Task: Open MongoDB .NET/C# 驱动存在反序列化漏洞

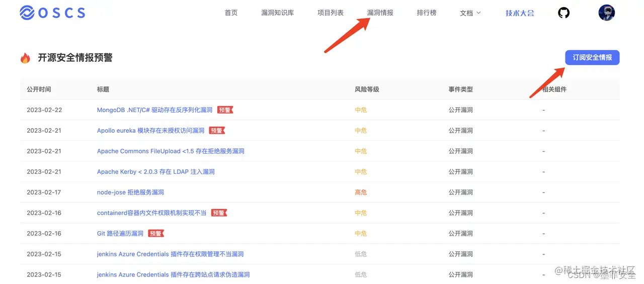Action: (x=155, y=110)
